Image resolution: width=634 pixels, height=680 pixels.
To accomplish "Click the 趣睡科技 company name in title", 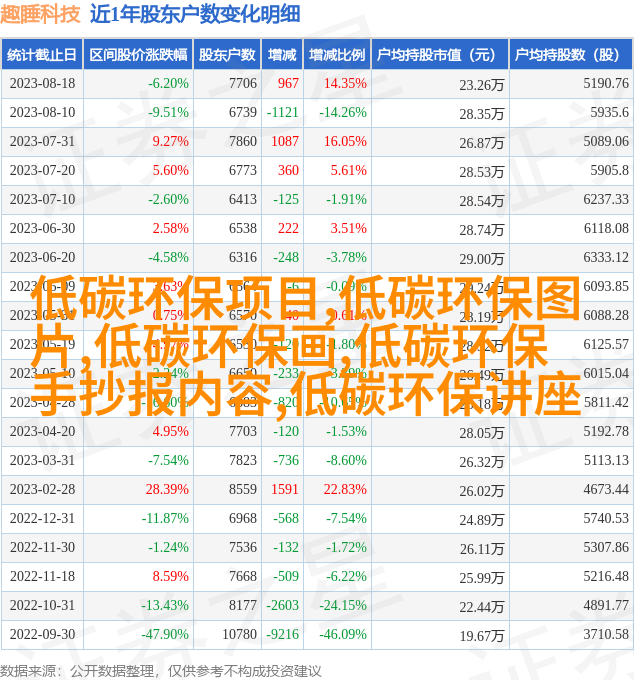I will coord(40,14).
